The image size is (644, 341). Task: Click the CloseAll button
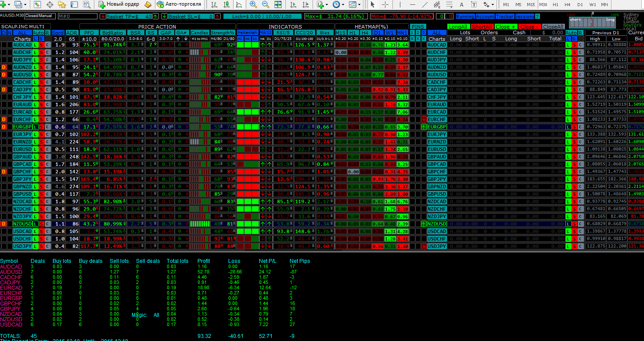pyautogui.click(x=553, y=26)
